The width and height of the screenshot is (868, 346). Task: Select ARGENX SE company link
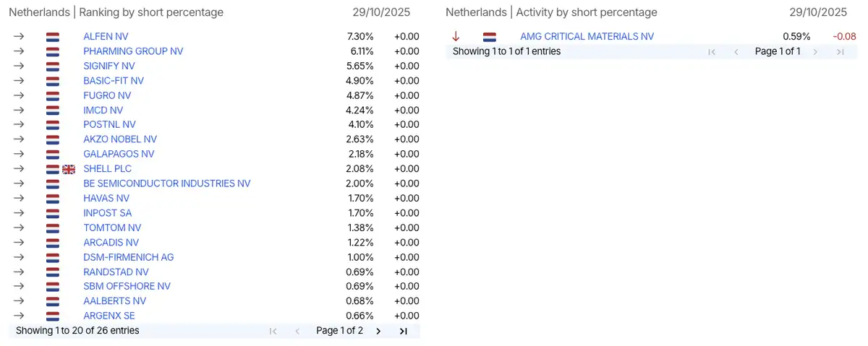pyautogui.click(x=109, y=316)
